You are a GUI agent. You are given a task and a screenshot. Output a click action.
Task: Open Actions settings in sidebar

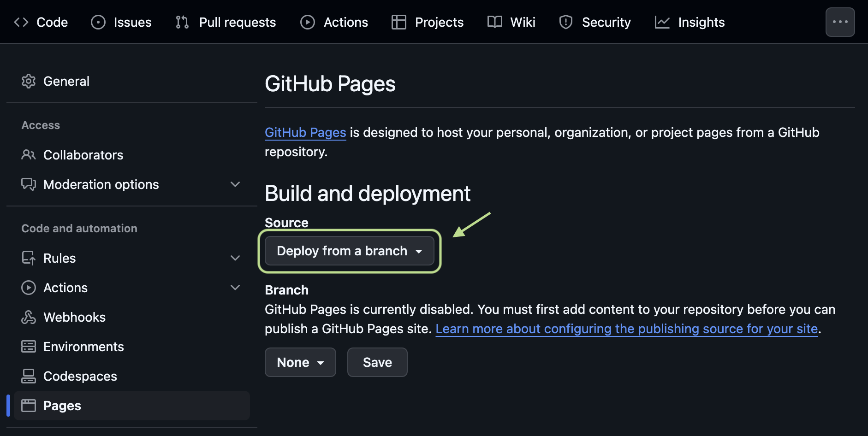coord(132,288)
